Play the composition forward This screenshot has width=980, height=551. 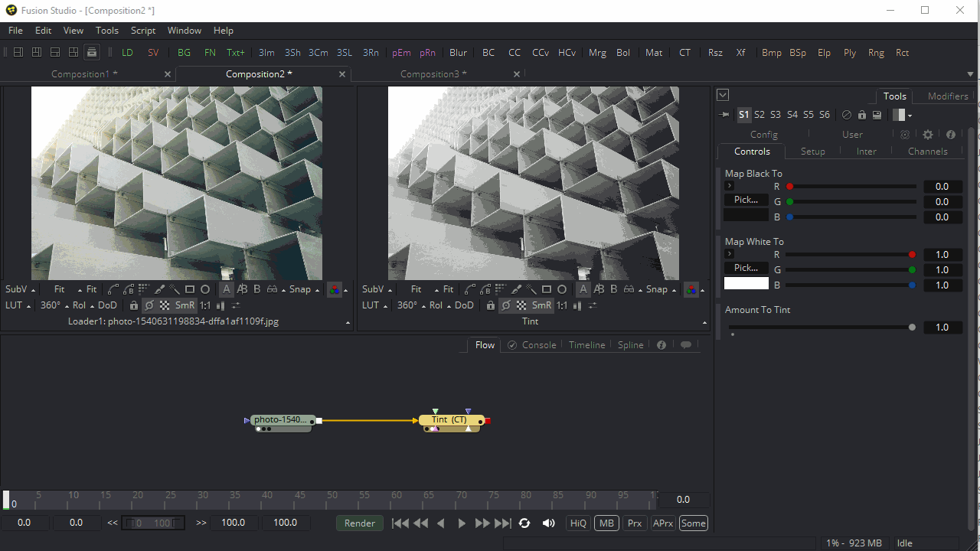pyautogui.click(x=462, y=523)
